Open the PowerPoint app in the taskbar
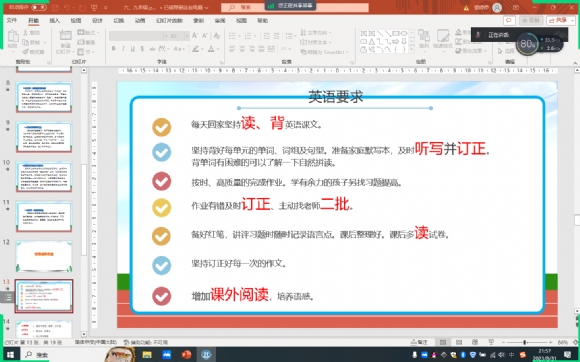The image size is (580, 362). click(x=186, y=355)
